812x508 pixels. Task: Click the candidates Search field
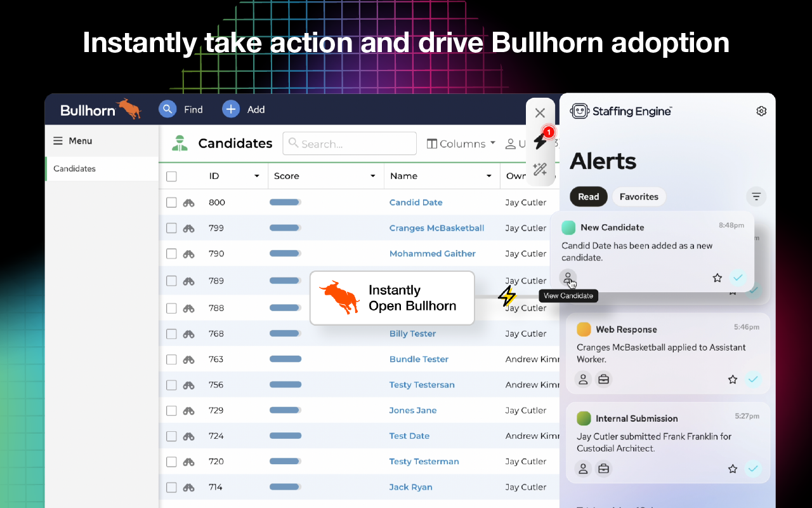[x=350, y=144]
